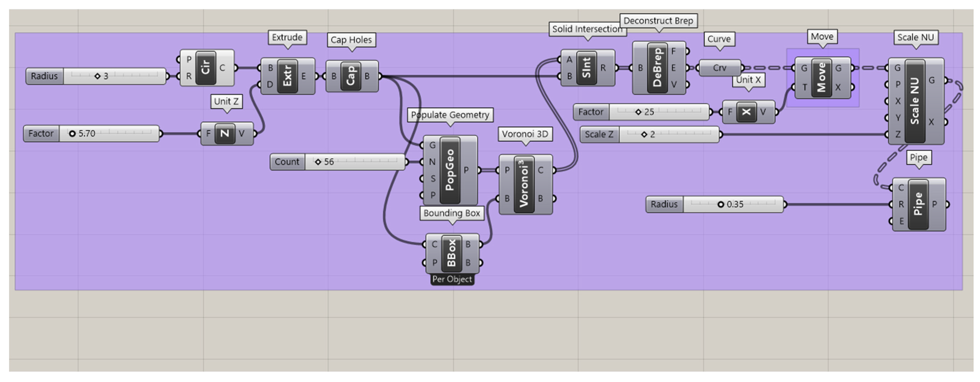Click the Voronoi 3D component

coord(524,184)
